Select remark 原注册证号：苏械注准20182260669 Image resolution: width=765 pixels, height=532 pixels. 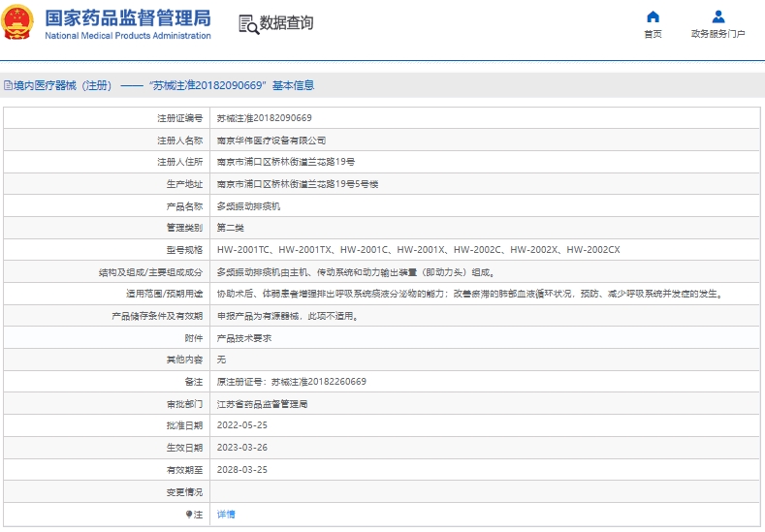tap(291, 382)
